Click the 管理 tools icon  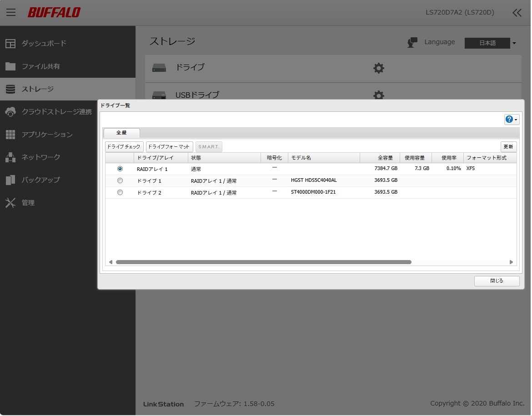10,203
